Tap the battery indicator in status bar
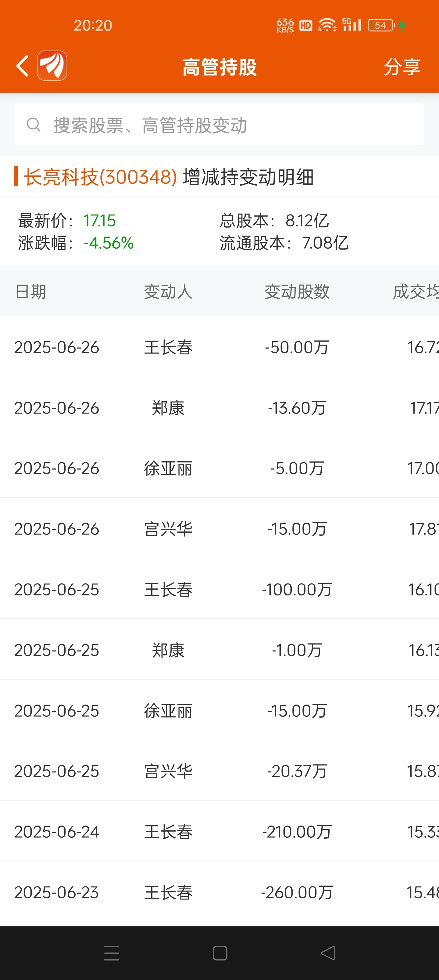The image size is (439, 980). click(x=381, y=26)
